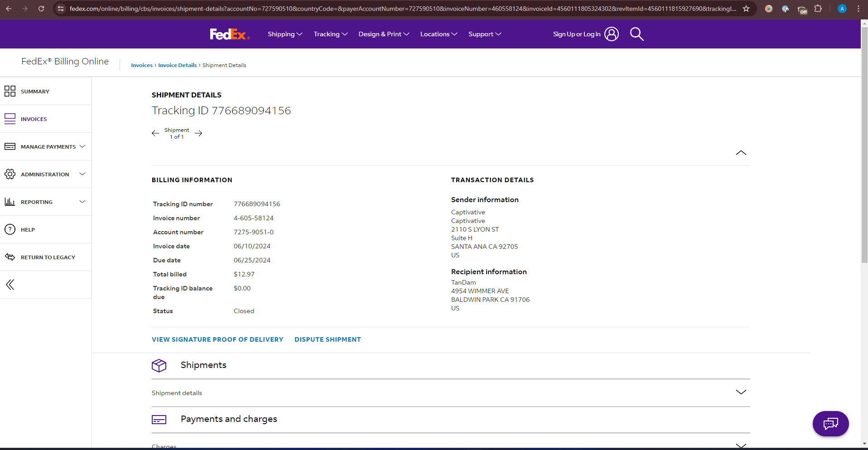
Task: Expand the Design & Print menu
Action: (384, 34)
